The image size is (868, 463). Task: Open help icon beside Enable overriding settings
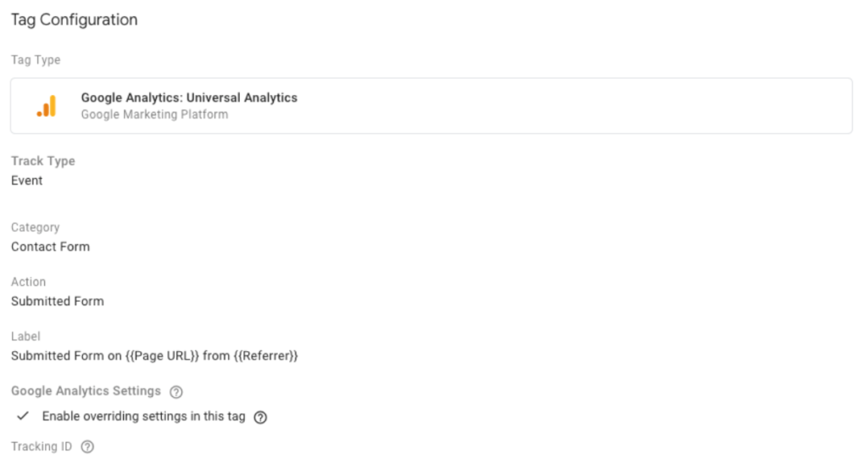click(x=260, y=417)
